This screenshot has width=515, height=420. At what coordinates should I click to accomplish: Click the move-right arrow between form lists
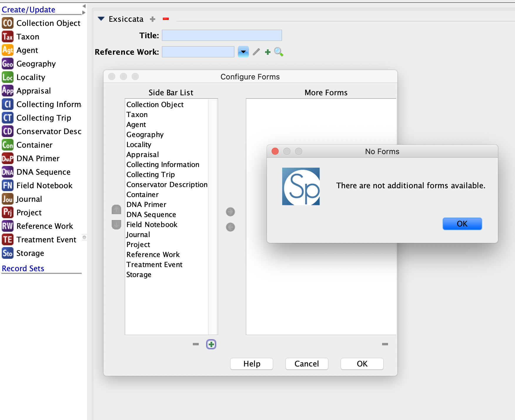tap(230, 212)
